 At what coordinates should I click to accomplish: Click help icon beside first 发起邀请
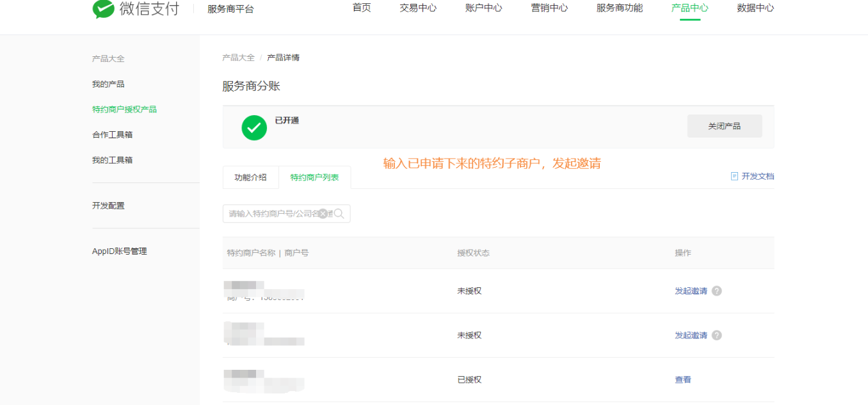click(x=717, y=291)
